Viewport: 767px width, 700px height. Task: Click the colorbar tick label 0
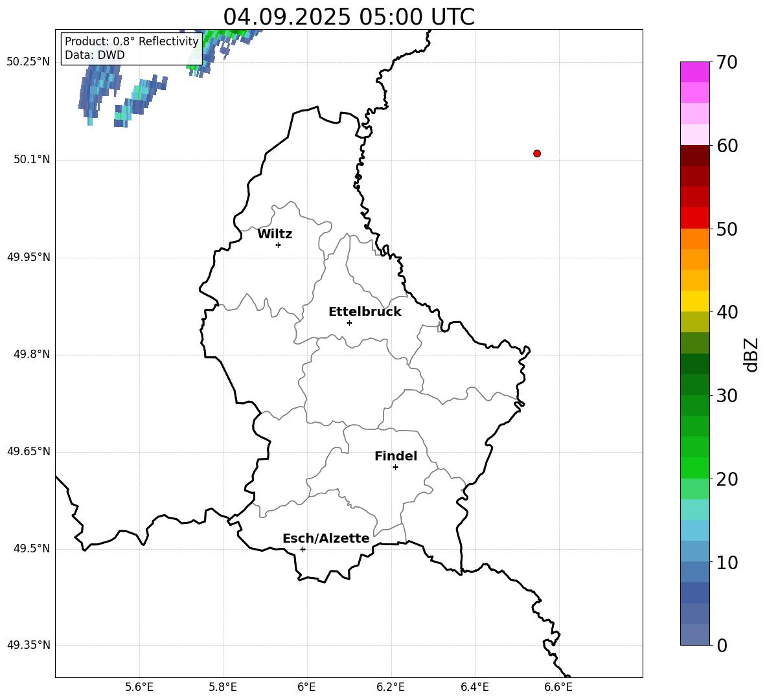click(722, 645)
